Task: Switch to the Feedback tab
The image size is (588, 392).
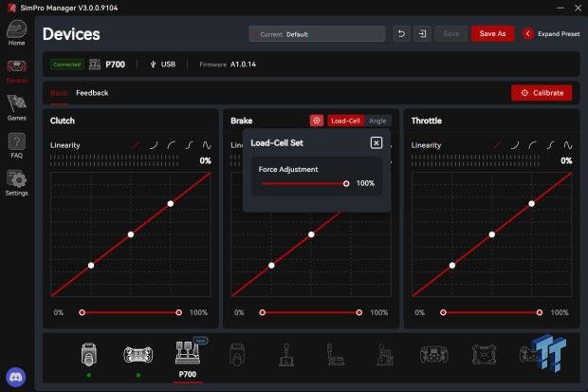Action: pyautogui.click(x=92, y=93)
